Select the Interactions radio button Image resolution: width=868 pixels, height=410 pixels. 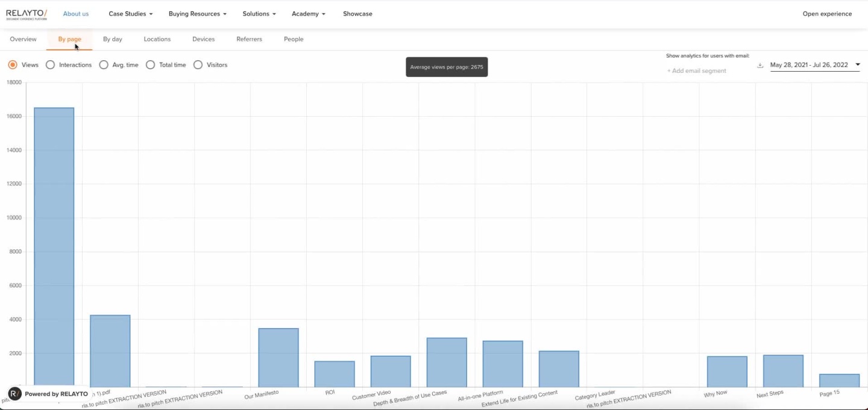(51, 65)
